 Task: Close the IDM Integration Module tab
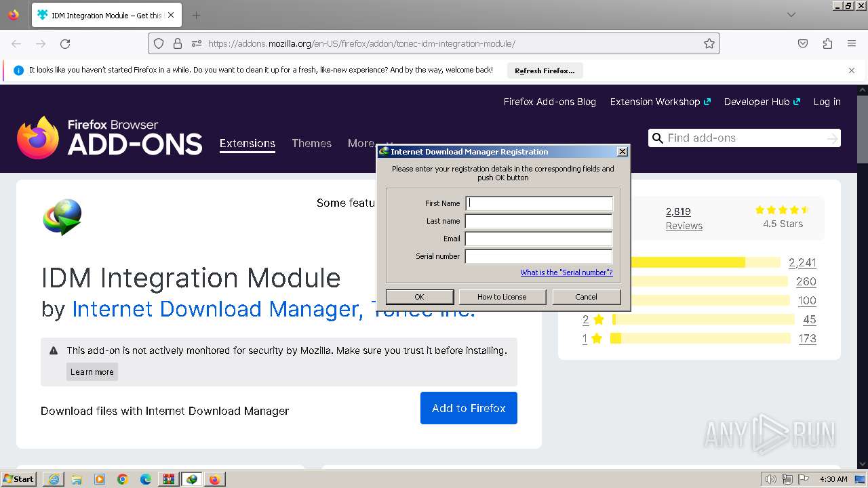(171, 15)
